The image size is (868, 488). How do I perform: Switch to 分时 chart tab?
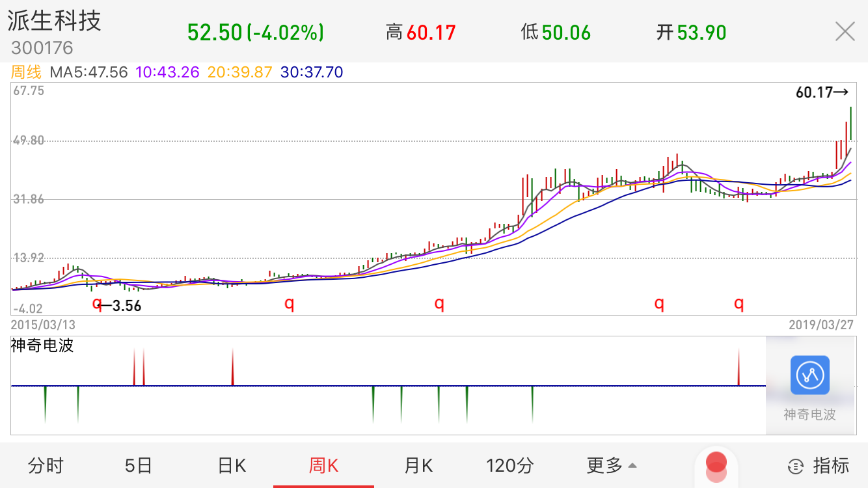(x=46, y=466)
